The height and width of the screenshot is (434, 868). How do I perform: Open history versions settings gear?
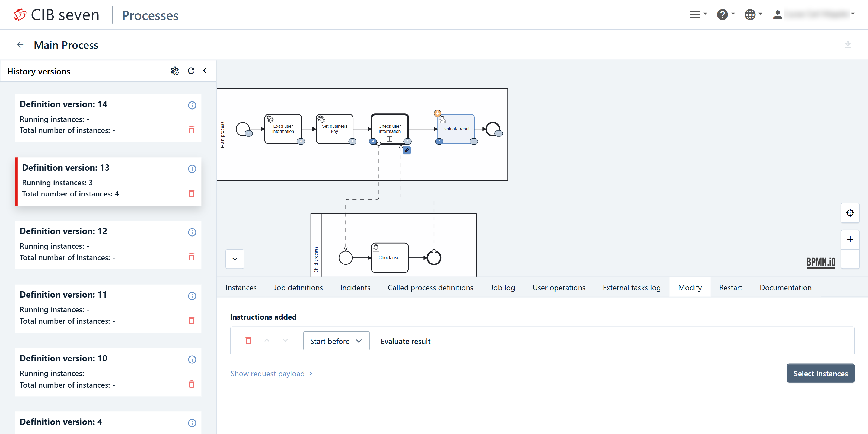click(x=174, y=71)
